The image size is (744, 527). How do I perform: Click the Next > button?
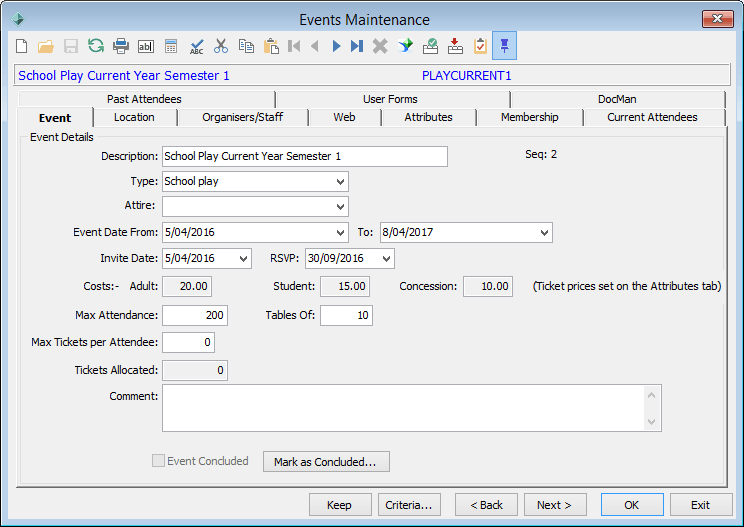click(555, 505)
